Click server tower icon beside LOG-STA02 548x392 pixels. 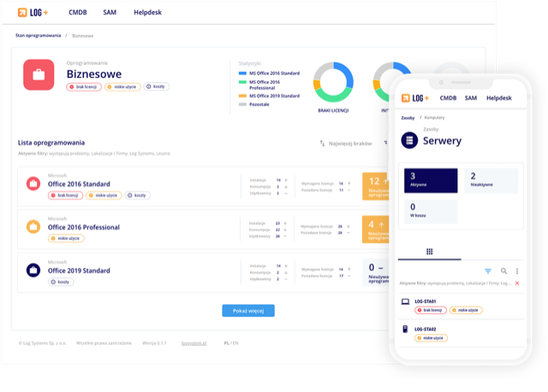[405, 329]
